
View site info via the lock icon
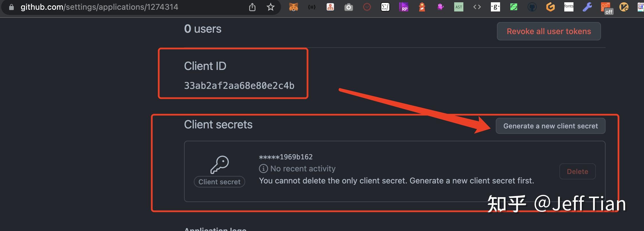tap(11, 7)
